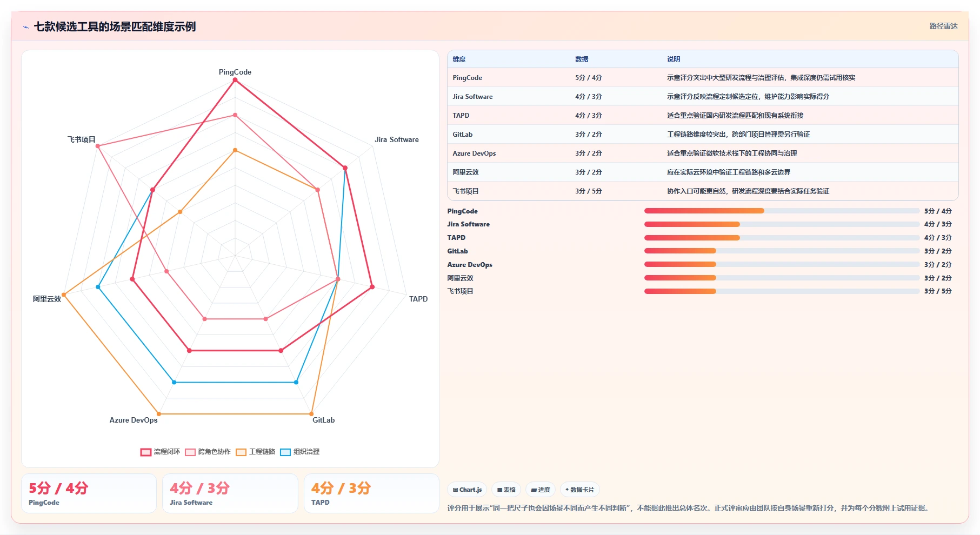This screenshot has width=980, height=535.
Task: Click the Azure DevOps progress bar
Action: tap(782, 264)
